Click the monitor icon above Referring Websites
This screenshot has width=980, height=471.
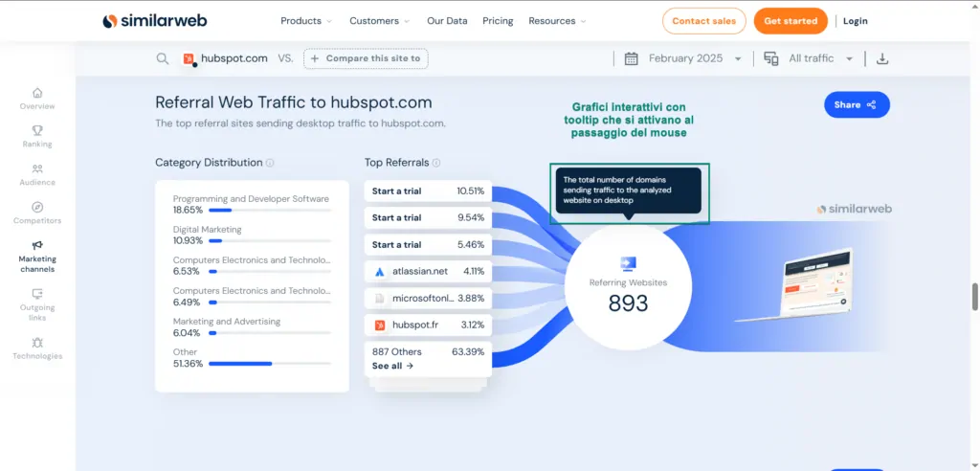pos(628,263)
